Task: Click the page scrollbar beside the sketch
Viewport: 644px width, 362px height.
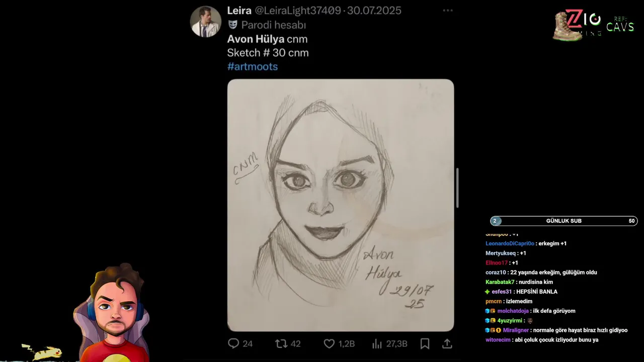Action: point(457,188)
